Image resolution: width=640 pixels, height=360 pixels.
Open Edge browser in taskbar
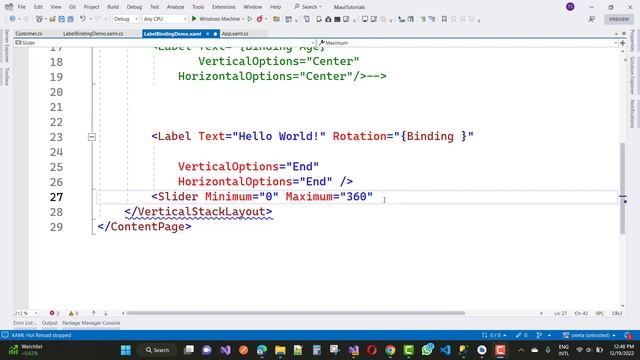[262, 350]
